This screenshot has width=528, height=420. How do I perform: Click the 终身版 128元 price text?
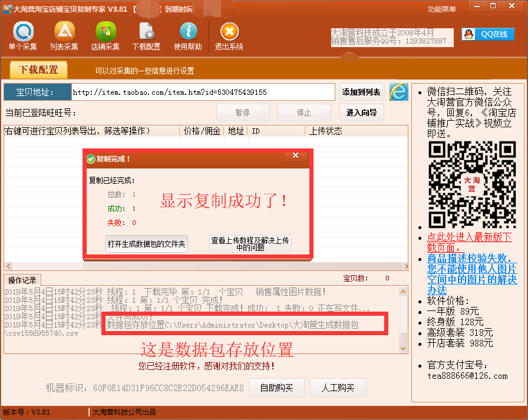coord(456,322)
